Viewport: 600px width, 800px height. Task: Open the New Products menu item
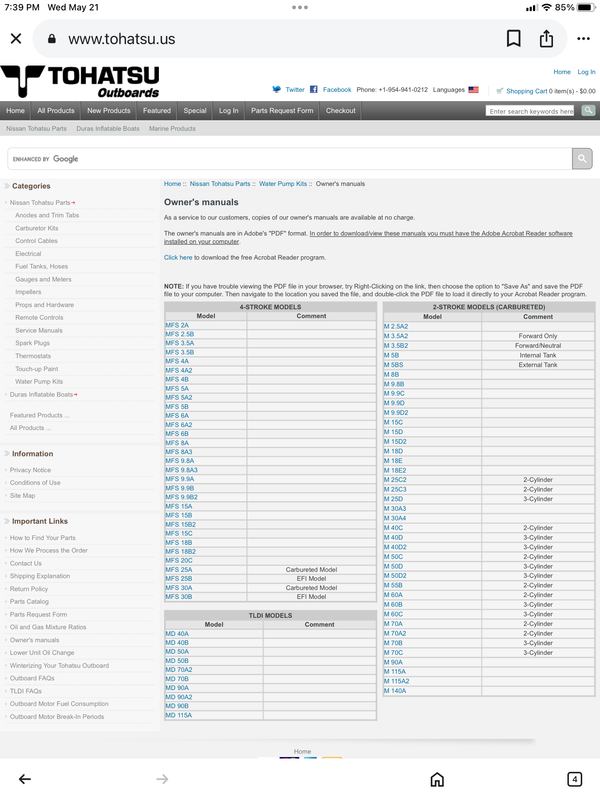(109, 110)
